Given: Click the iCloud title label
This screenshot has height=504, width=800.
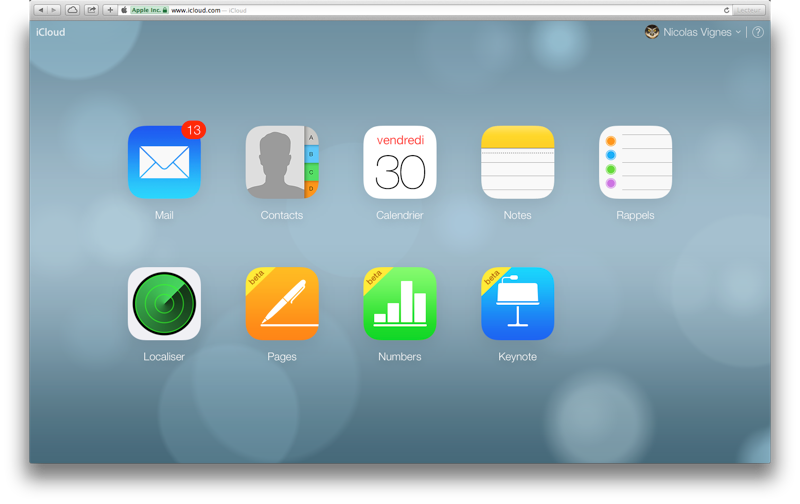Looking at the screenshot, I should (51, 32).
